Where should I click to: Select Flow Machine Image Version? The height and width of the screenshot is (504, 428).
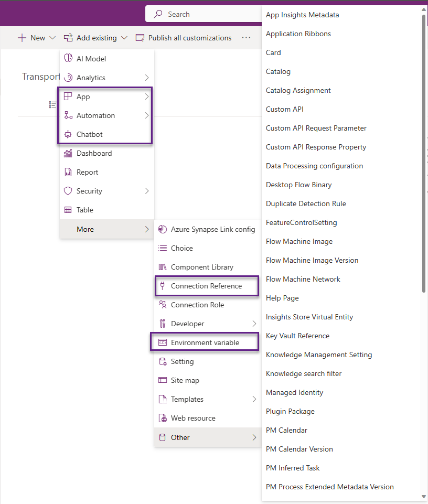click(341, 260)
